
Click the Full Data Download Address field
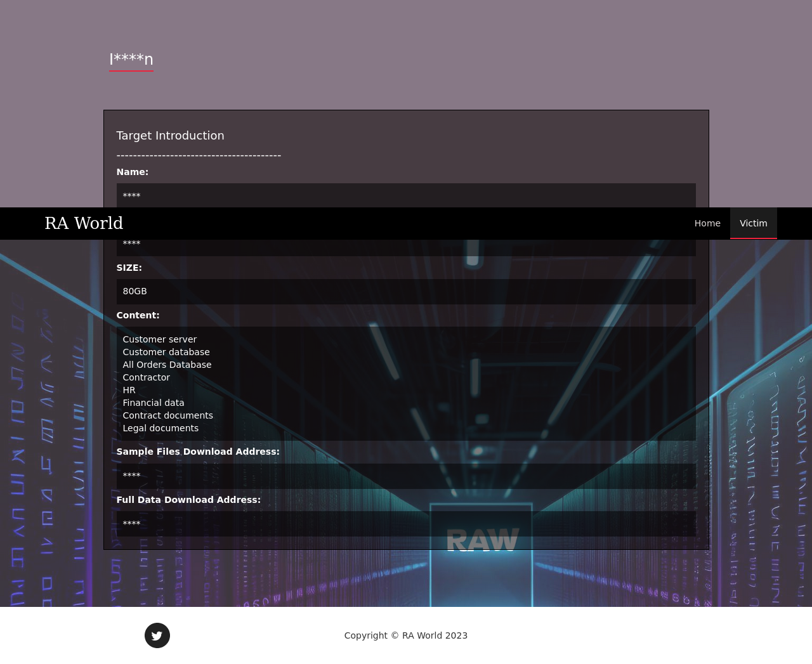click(x=406, y=524)
